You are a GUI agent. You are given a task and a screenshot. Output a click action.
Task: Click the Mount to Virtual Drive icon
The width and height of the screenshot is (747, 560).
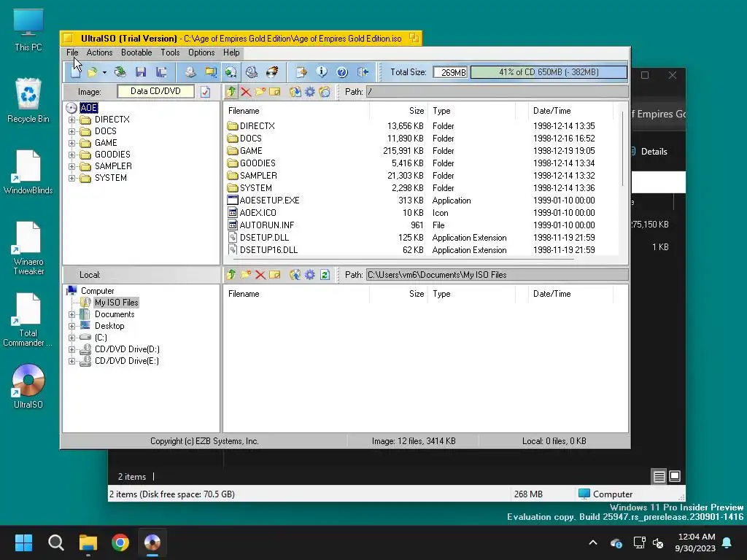[252, 72]
